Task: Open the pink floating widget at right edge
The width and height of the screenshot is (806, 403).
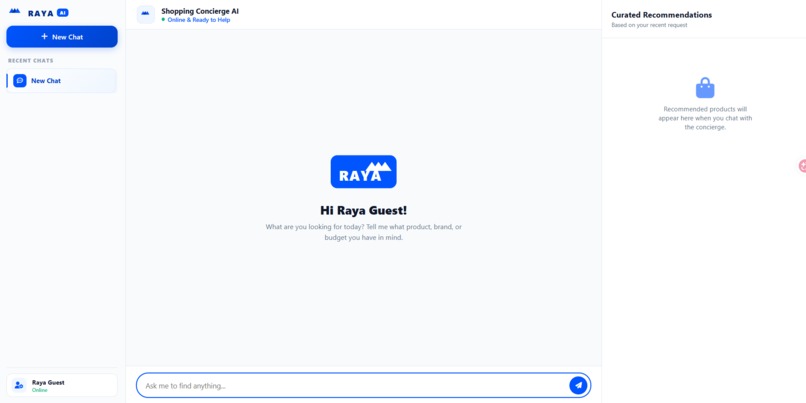Action: pos(802,166)
